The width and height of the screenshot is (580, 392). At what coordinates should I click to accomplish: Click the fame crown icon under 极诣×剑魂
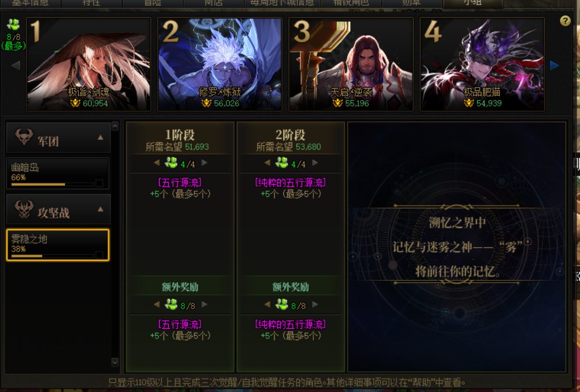[75, 103]
